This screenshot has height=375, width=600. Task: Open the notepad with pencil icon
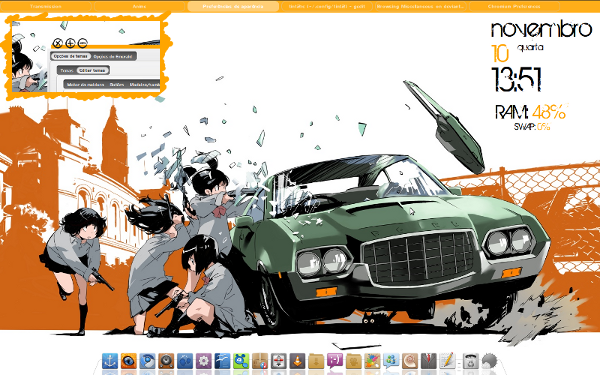coord(447,361)
